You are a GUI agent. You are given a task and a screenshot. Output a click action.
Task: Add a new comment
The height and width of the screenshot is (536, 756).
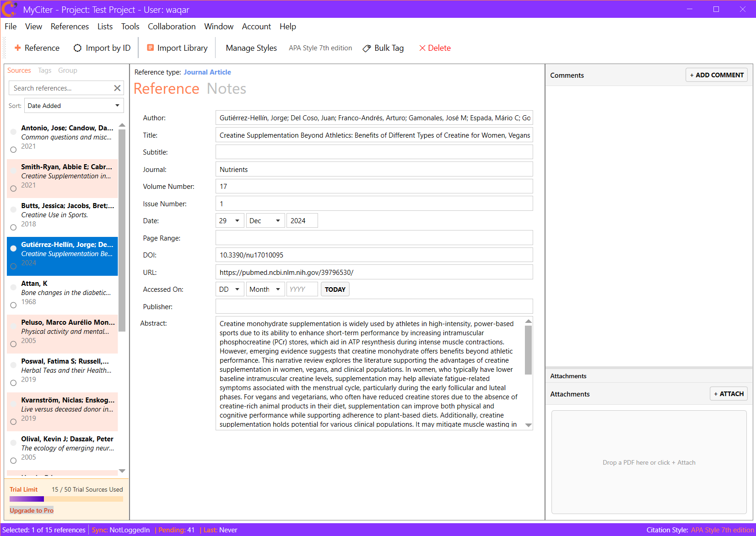[717, 75]
